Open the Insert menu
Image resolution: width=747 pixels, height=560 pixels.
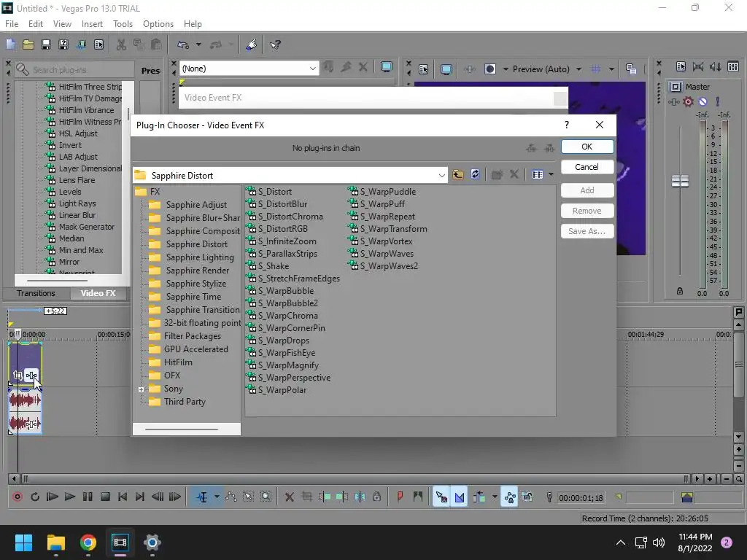coord(92,24)
